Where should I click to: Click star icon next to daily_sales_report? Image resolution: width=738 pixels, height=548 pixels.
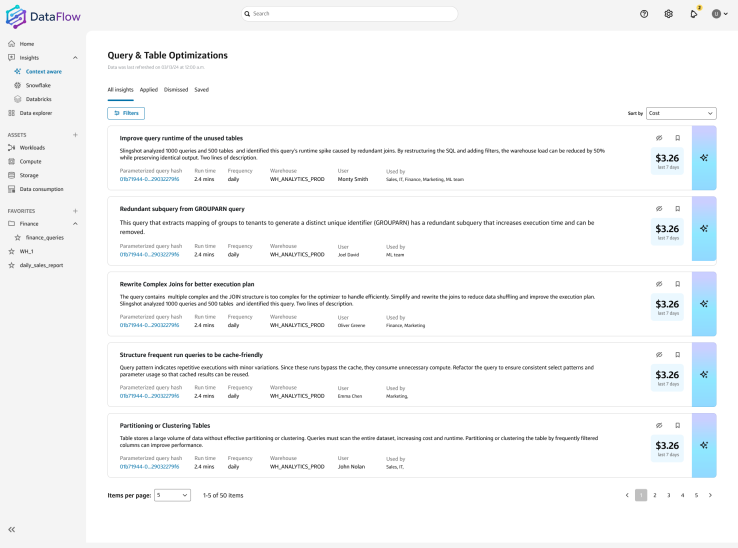pos(11,265)
